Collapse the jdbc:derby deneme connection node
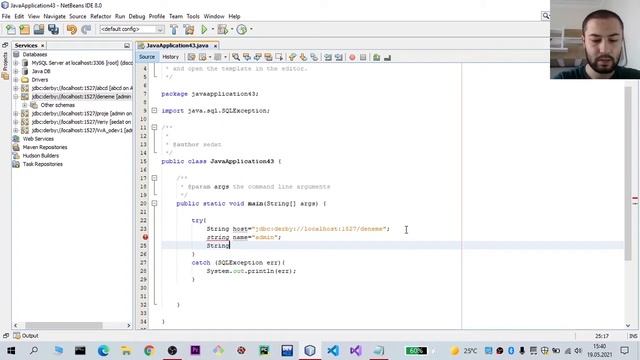Viewport: 640px width, 360px height. click(x=16, y=97)
